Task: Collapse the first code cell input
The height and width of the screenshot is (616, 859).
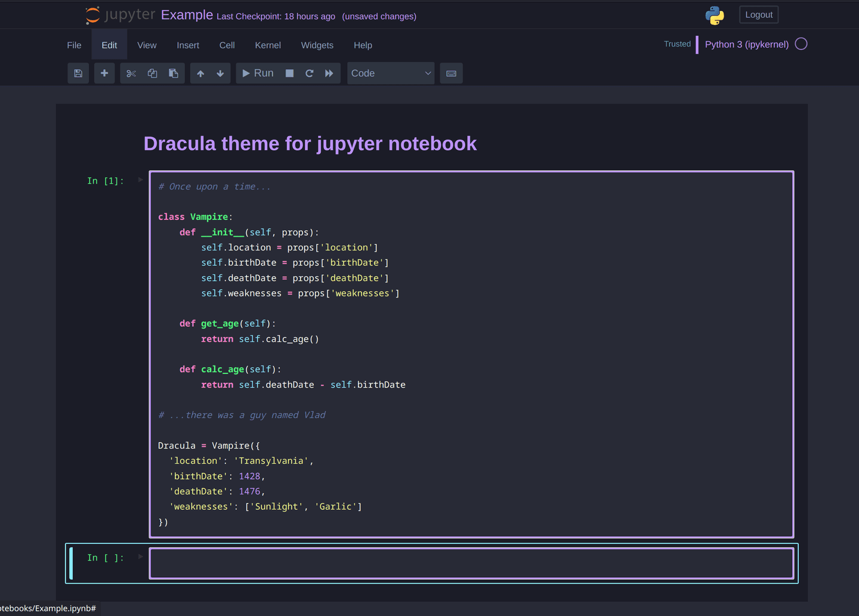Action: point(141,180)
